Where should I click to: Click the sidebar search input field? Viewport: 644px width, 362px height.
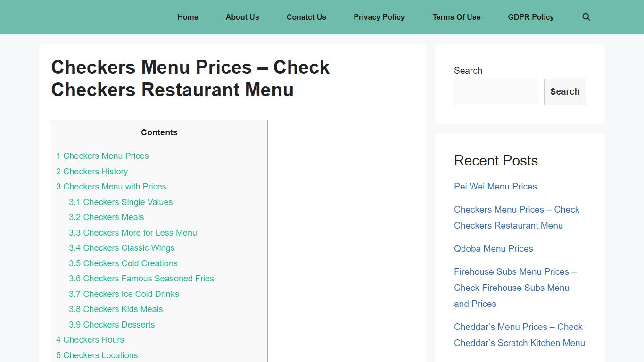[x=496, y=92]
